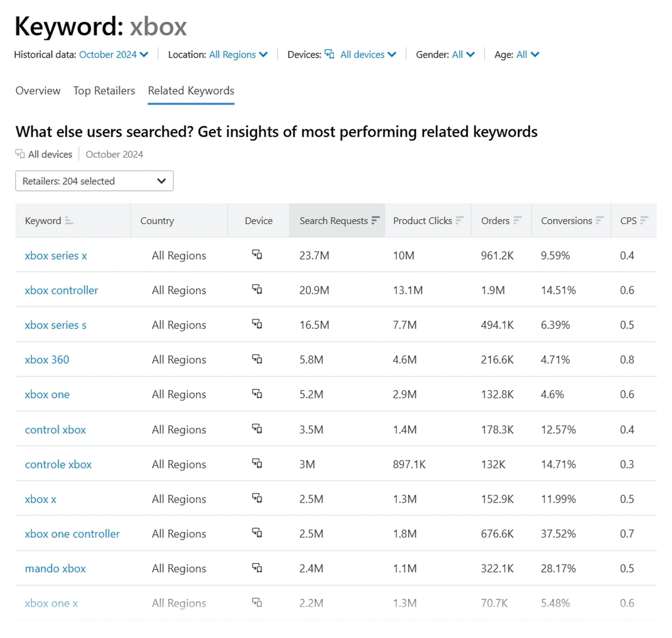Click device icon in xbox series x row

click(257, 255)
